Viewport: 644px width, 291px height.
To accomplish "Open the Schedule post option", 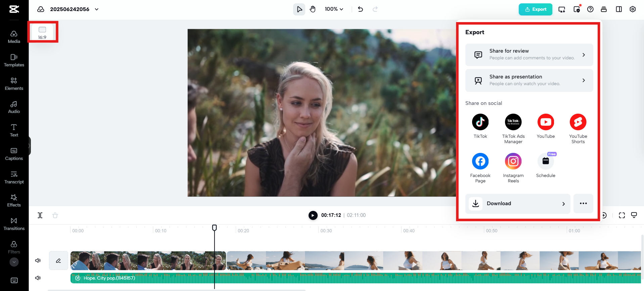I will (546, 161).
